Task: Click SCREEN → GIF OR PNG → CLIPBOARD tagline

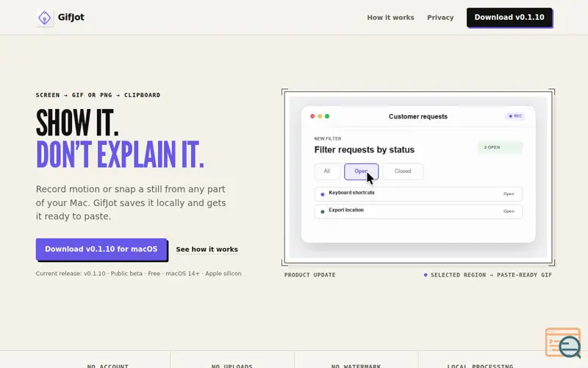Action: click(x=98, y=95)
